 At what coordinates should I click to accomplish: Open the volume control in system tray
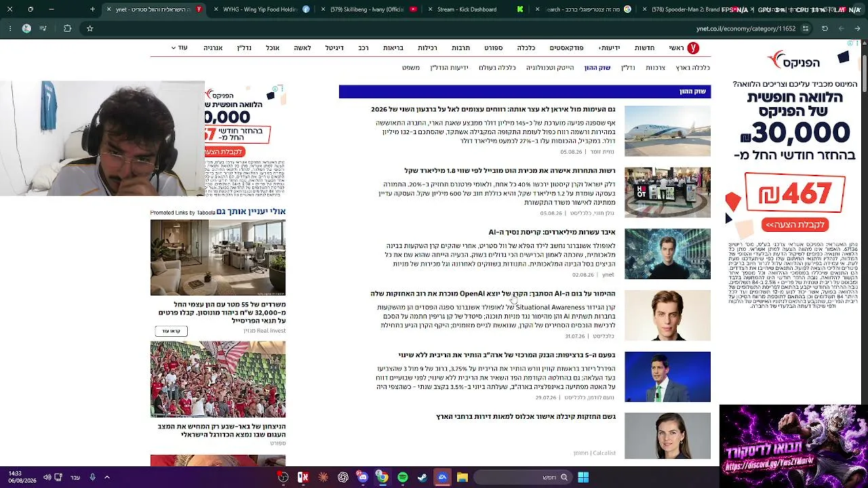tap(47, 477)
